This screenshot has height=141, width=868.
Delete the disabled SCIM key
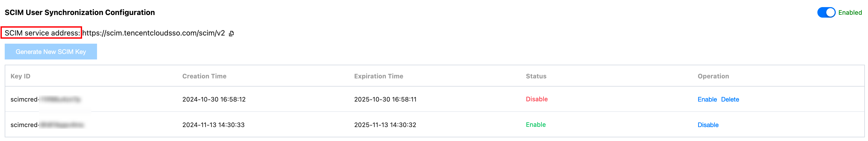(730, 99)
